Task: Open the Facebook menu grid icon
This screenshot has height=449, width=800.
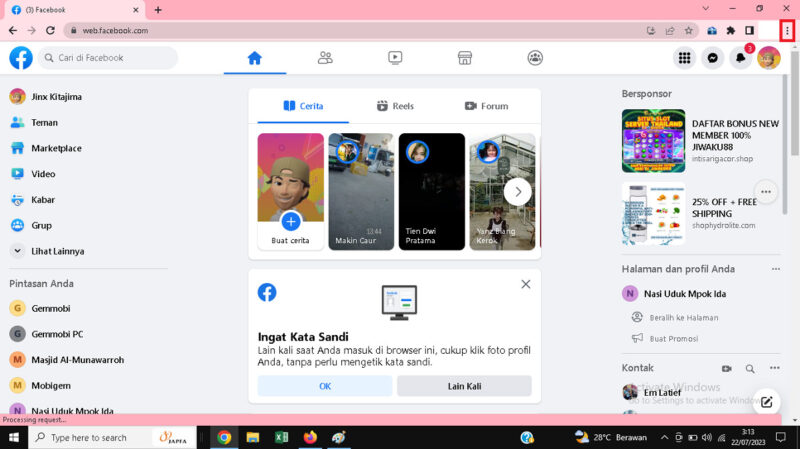Action: click(x=685, y=58)
